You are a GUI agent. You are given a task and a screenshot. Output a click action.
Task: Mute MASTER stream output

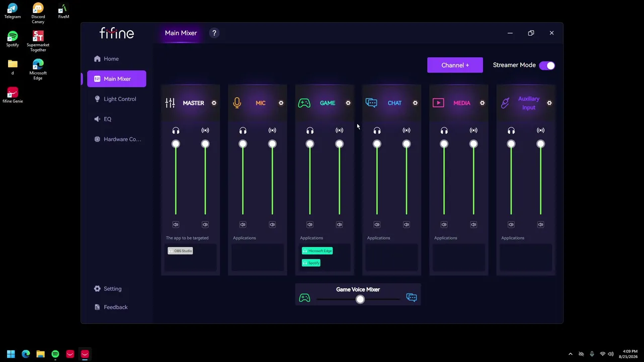[x=205, y=225]
